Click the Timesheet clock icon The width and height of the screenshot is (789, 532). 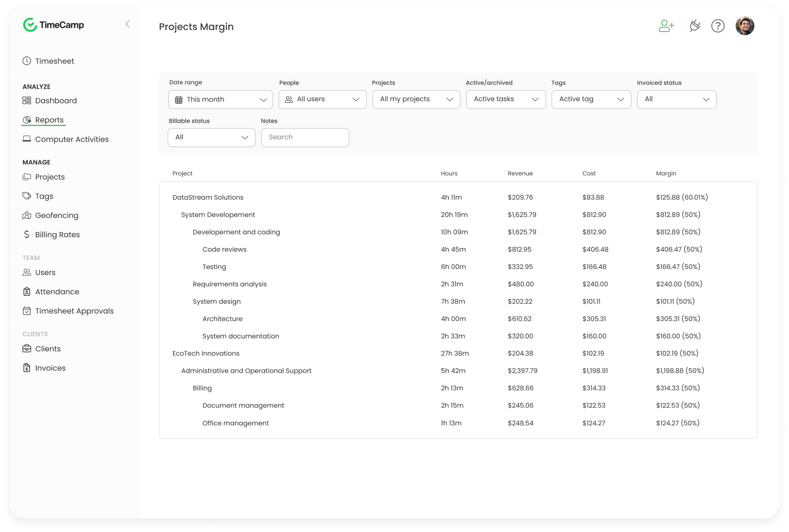pyautogui.click(x=27, y=61)
